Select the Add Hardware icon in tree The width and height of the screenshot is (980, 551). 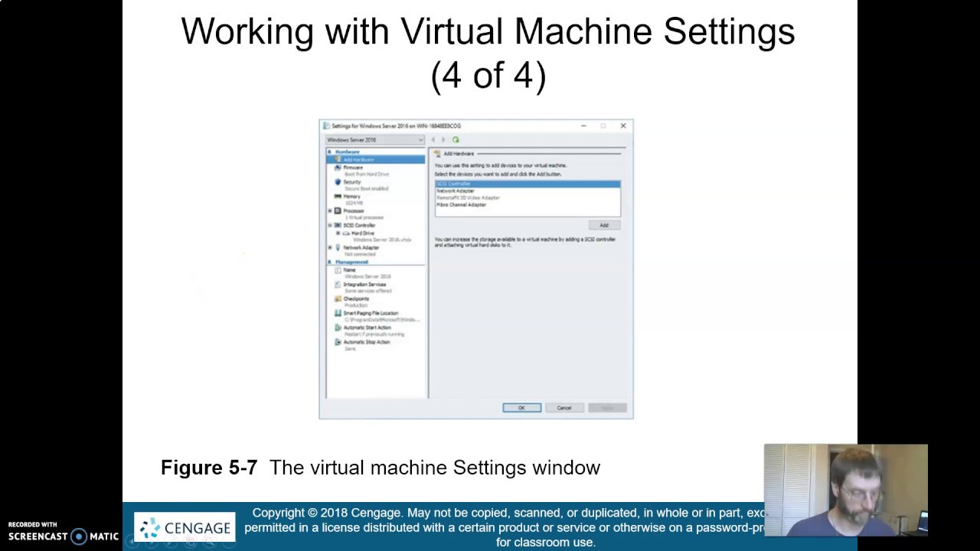click(338, 159)
